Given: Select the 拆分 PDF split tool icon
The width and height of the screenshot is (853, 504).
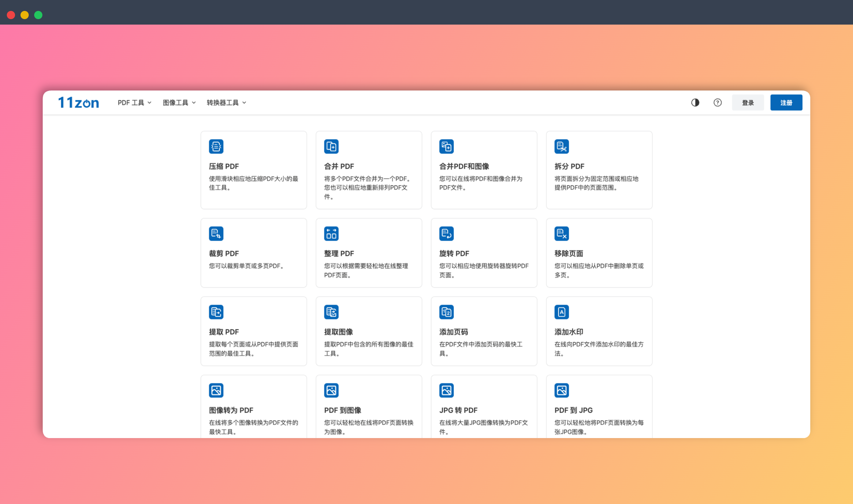Looking at the screenshot, I should (x=562, y=146).
